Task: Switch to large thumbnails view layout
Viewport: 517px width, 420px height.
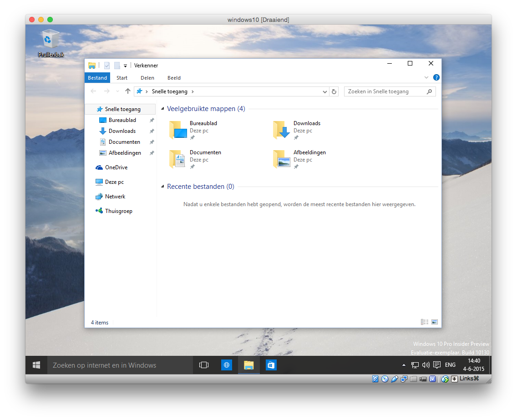Action: click(x=435, y=322)
